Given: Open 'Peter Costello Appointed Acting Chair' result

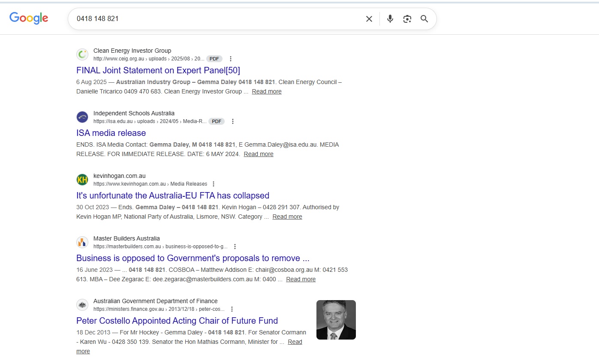Looking at the screenshot, I should [177, 321].
